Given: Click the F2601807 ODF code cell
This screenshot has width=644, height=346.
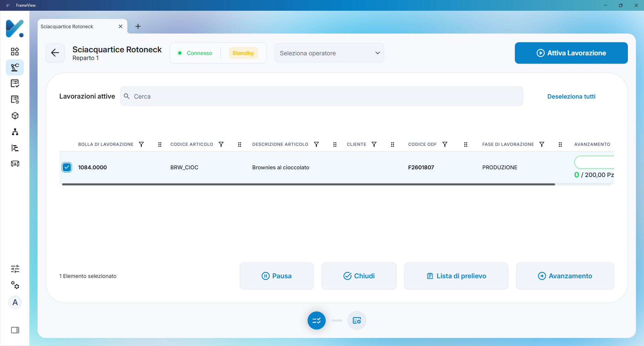Looking at the screenshot, I should [421, 167].
